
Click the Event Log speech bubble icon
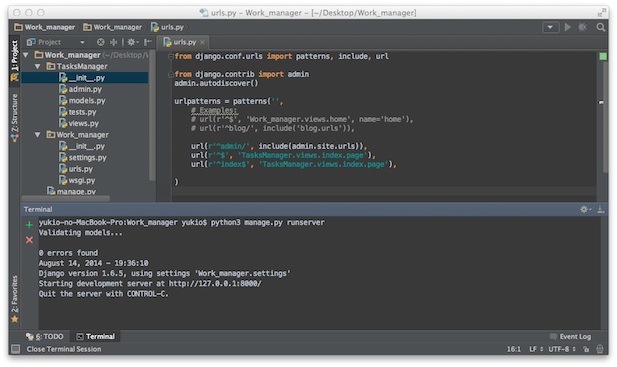point(553,336)
